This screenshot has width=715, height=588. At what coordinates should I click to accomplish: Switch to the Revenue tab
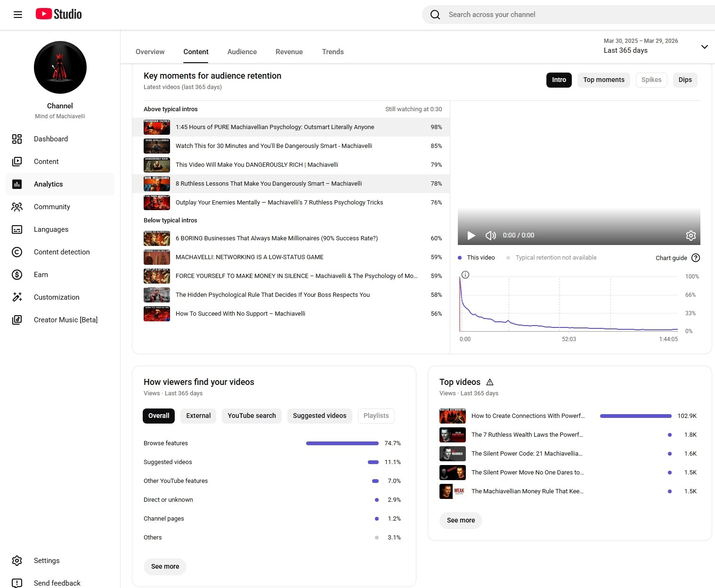289,52
